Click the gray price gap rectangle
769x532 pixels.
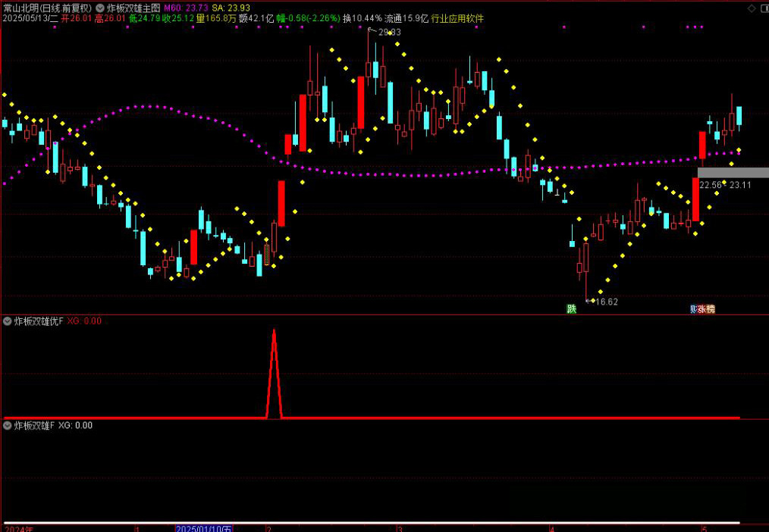point(733,173)
